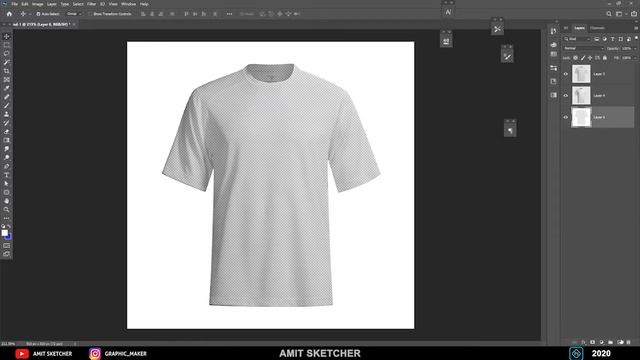This screenshot has height=360, width=640.
Task: Enable Show Transform Controls checkbox
Action: pyautogui.click(x=91, y=14)
